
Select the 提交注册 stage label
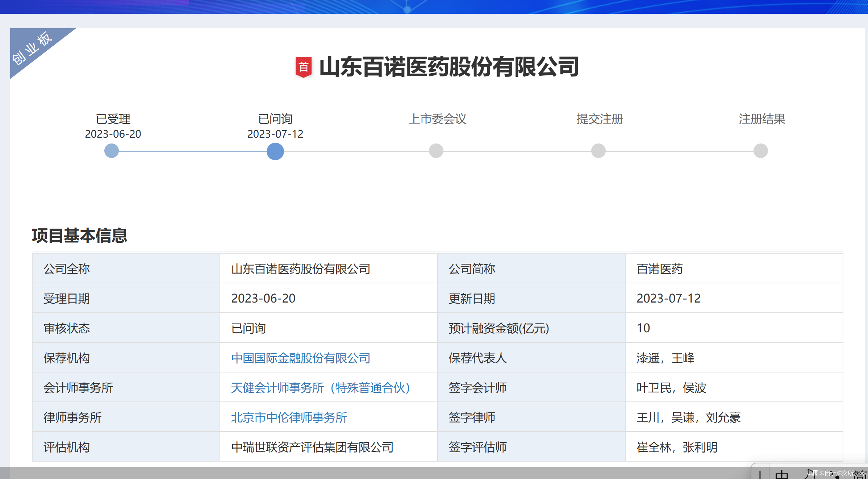(600, 119)
